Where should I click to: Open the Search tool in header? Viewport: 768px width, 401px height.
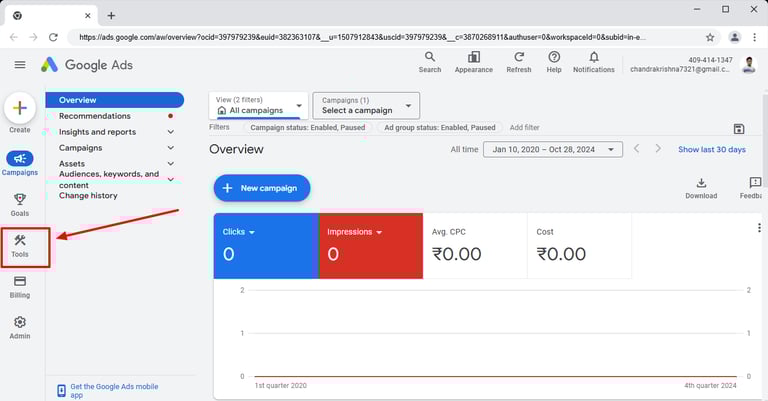pyautogui.click(x=430, y=62)
